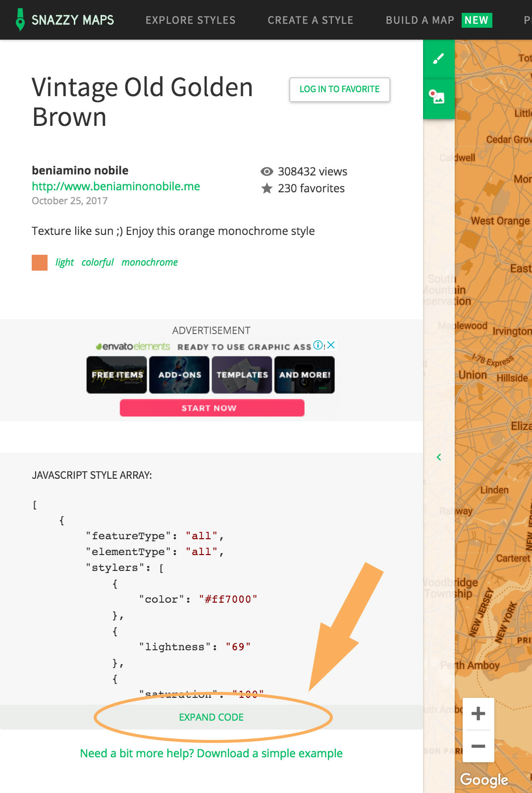Image resolution: width=532 pixels, height=793 pixels.
Task: Click the October 25, 2017 date
Action: [70, 201]
